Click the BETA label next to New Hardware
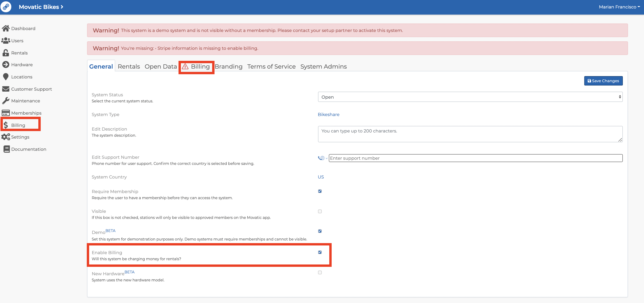644x303 pixels. pyautogui.click(x=129, y=272)
